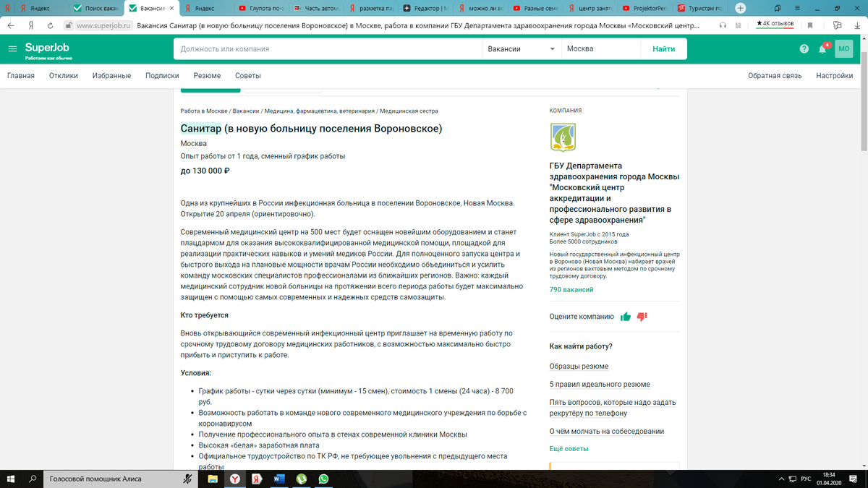
Task: Rate company with red thumbs down
Action: [642, 317]
